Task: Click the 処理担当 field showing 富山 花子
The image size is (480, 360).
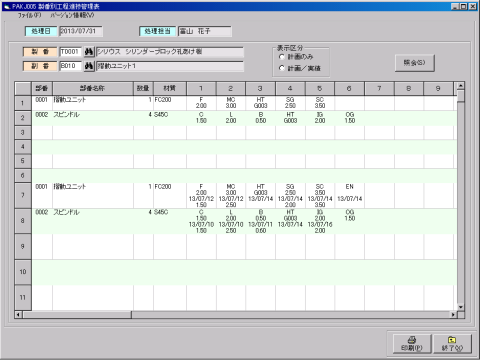Action: pyautogui.click(x=205, y=31)
